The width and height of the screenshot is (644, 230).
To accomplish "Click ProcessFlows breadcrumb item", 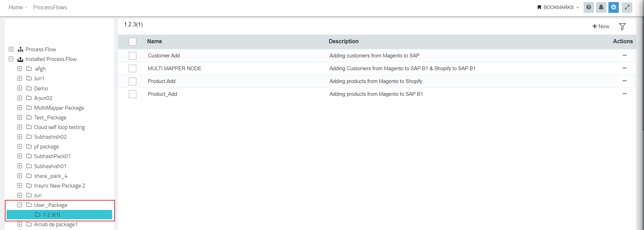I will point(50,7).
